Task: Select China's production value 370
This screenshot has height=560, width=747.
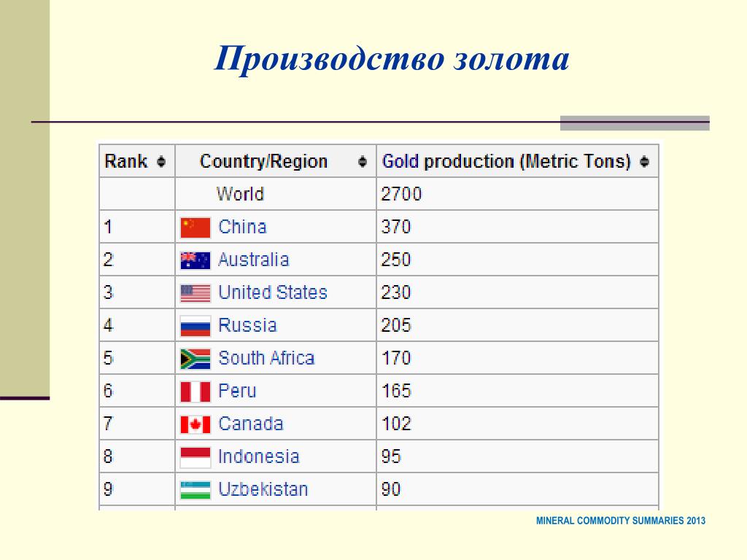Action: (396, 227)
